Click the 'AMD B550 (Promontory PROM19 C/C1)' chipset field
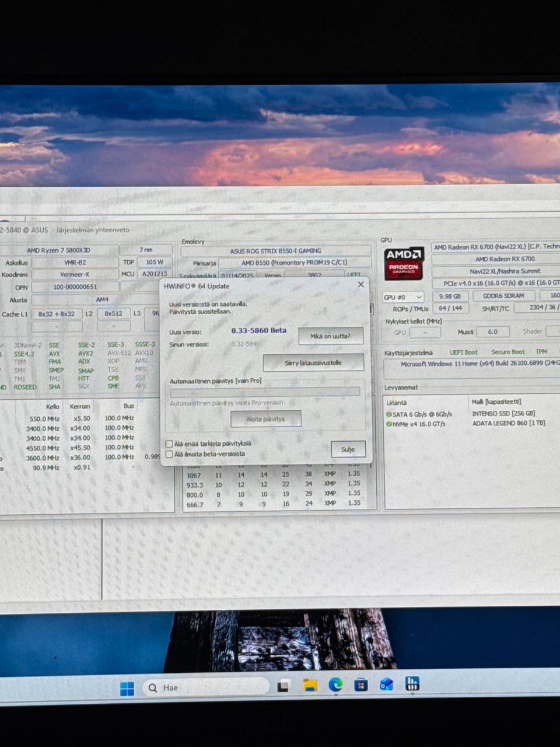This screenshot has width=560, height=747. click(295, 263)
